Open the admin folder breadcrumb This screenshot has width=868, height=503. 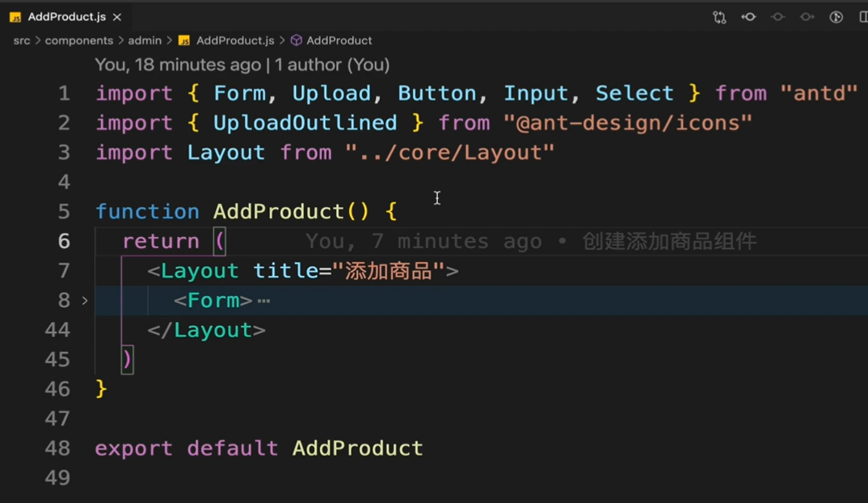tap(145, 40)
